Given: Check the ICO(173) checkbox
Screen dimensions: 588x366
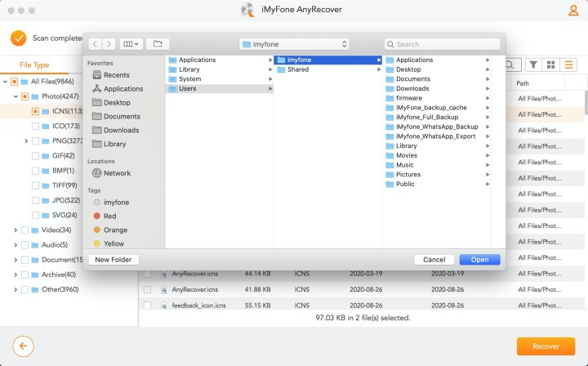Looking at the screenshot, I should [x=35, y=126].
